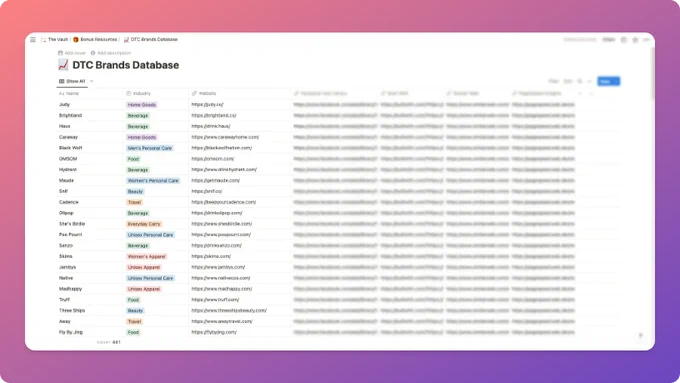Expand the New button dropdown arrow

[616, 81]
